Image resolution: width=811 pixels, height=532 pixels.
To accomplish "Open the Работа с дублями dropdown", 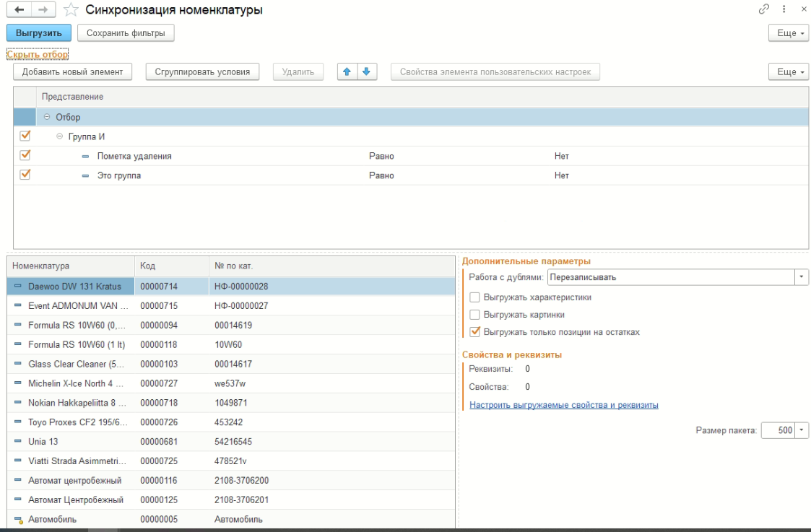I will point(802,277).
